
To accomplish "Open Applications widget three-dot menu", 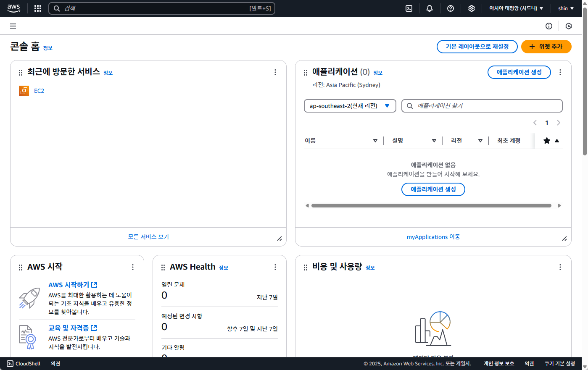I will pyautogui.click(x=560, y=72).
